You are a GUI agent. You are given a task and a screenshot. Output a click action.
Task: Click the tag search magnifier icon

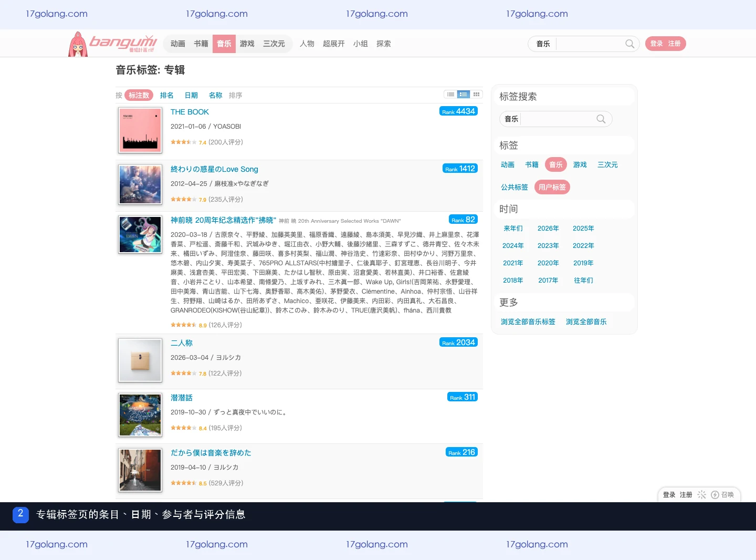pyautogui.click(x=601, y=119)
